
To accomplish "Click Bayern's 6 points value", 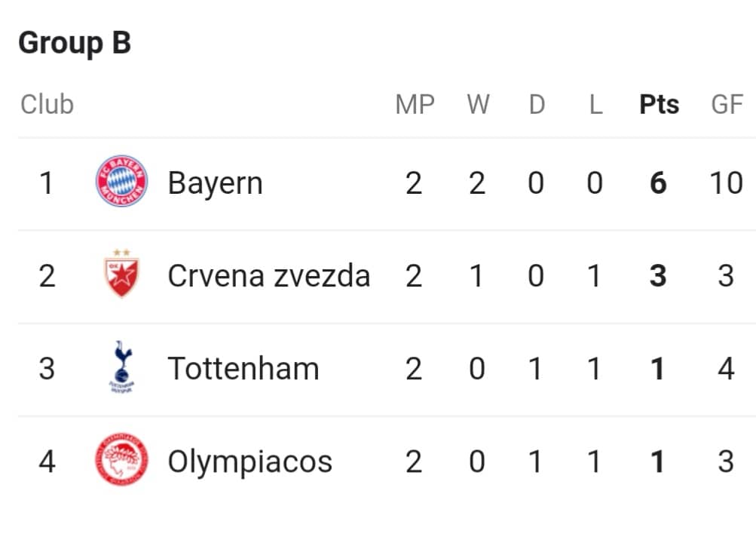I will (x=658, y=183).
